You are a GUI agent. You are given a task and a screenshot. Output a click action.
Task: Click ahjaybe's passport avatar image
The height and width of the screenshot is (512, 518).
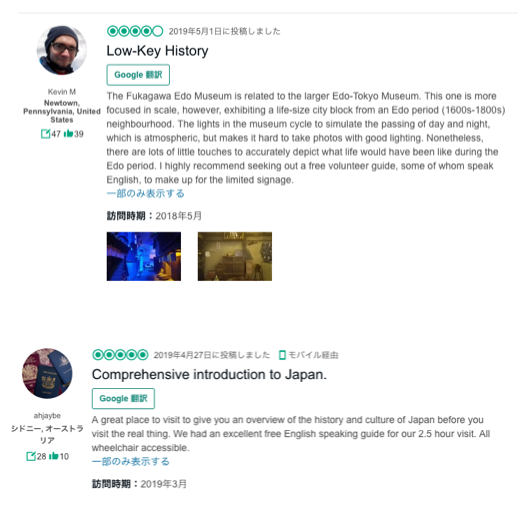47,373
